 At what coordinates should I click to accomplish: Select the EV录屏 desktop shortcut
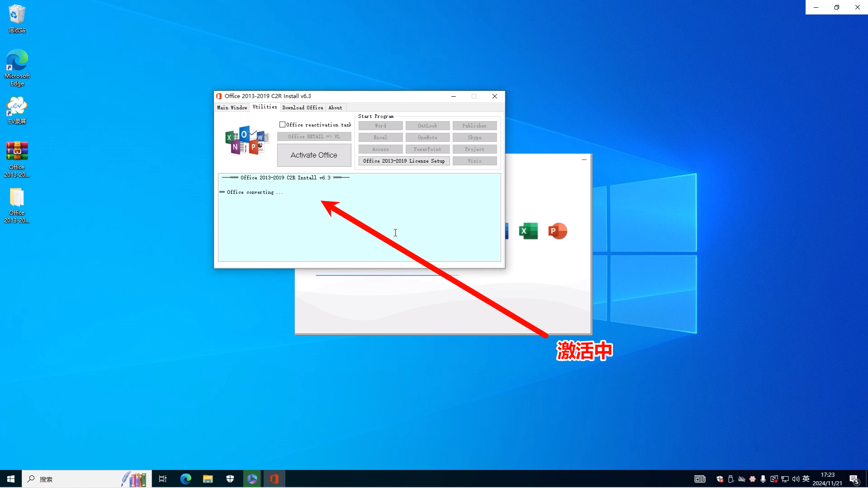coord(17,110)
